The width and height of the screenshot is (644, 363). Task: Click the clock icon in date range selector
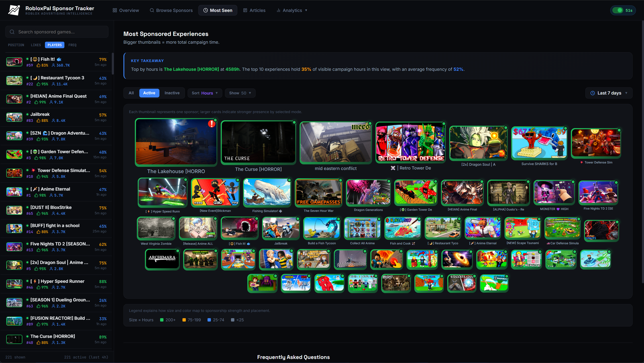point(592,93)
